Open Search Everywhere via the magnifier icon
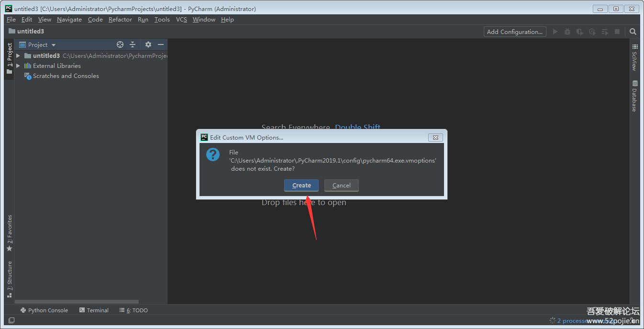644x329 pixels. click(x=633, y=32)
